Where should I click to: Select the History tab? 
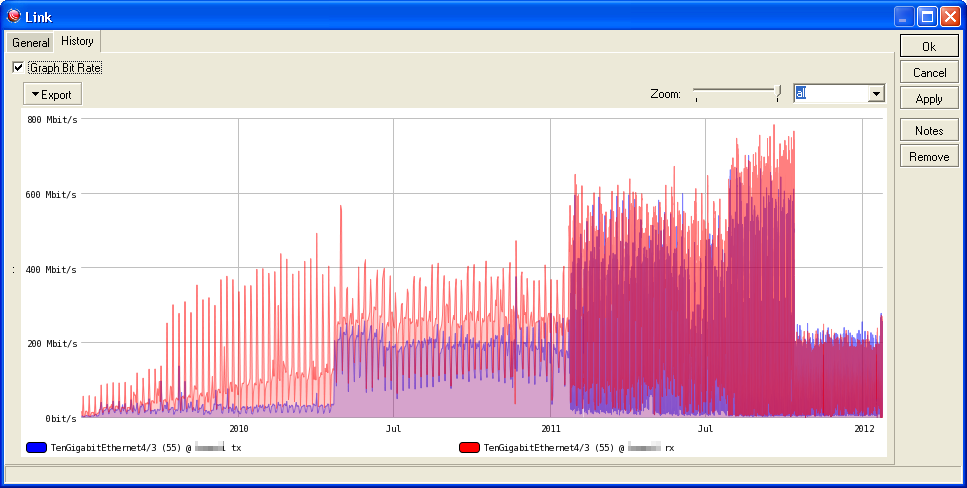point(77,41)
